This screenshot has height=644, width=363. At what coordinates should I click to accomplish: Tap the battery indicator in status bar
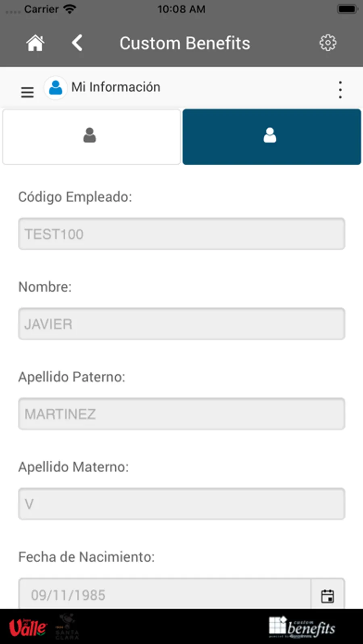point(346,9)
